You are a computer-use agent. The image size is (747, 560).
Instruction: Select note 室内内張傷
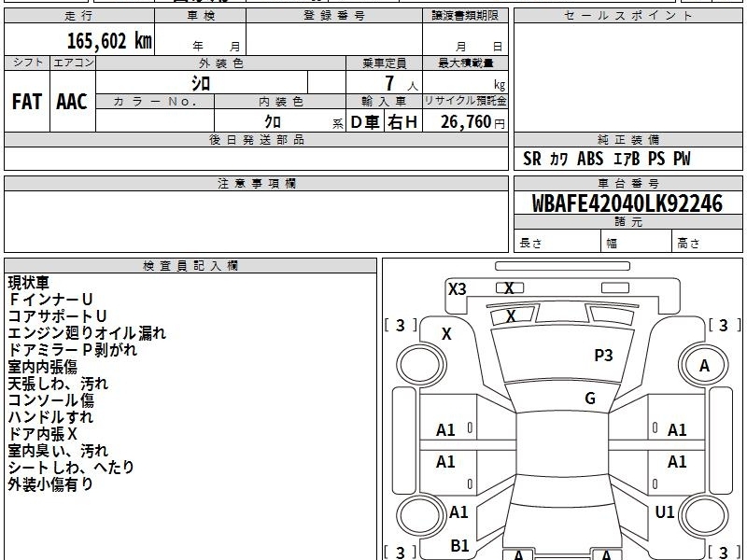pyautogui.click(x=42, y=367)
